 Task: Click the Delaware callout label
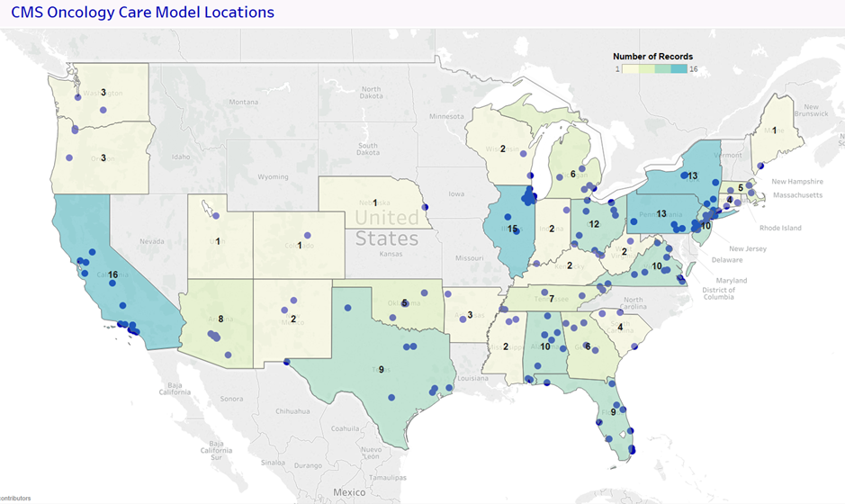click(727, 260)
